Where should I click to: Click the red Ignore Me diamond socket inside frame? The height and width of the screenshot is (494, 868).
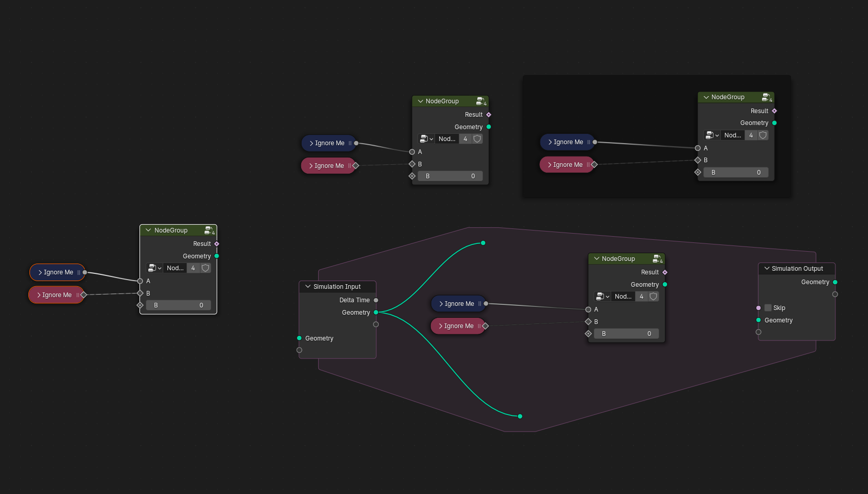(x=594, y=165)
